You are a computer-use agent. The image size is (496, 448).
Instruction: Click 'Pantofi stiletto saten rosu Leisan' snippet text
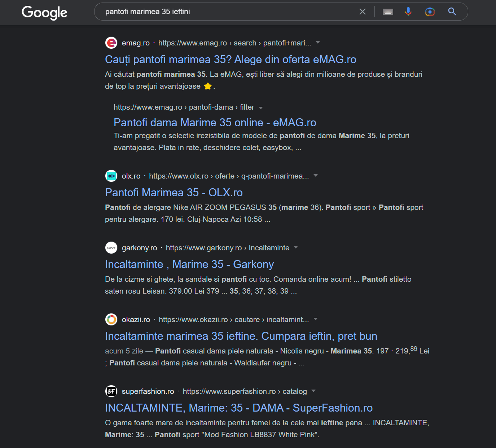258,285
